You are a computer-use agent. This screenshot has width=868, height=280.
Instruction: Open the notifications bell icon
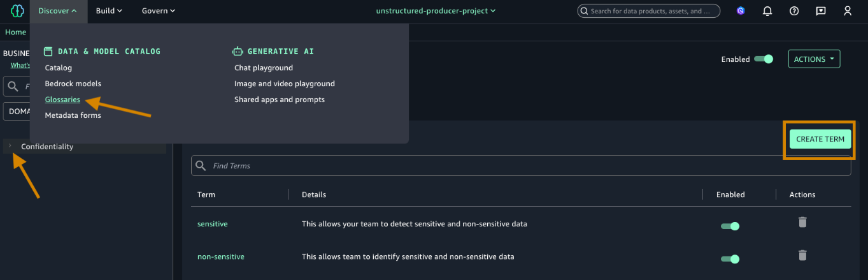(767, 11)
